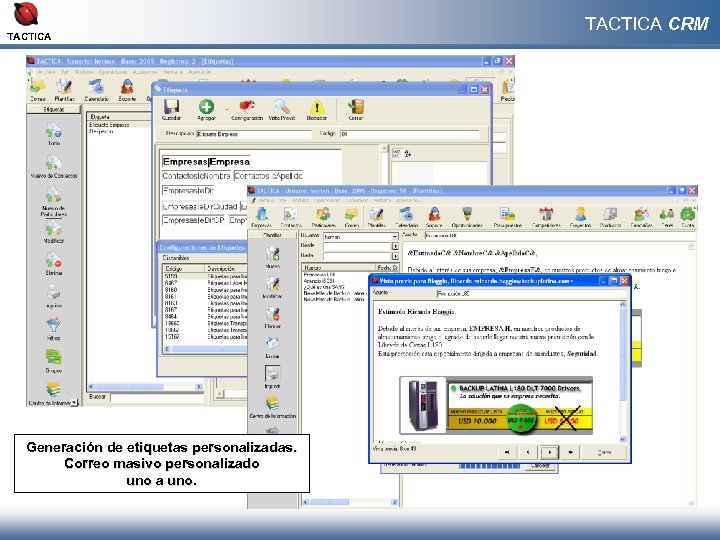Click Eliminar icon in Etiquetas sidebar
The width and height of the screenshot is (720, 540).
click(x=54, y=260)
